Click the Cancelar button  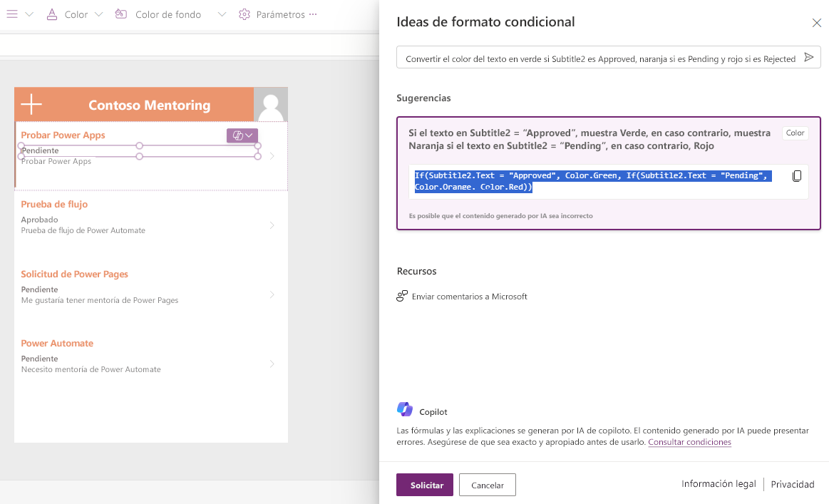click(488, 485)
